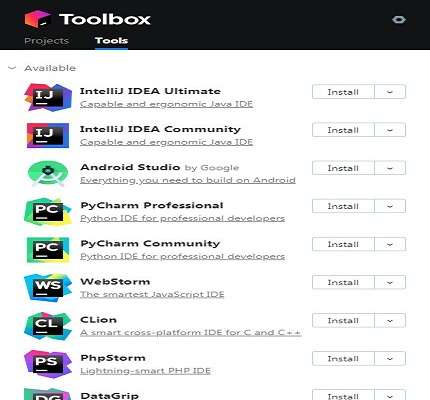Open the Toolbox settings hexagon icon
430x400 pixels.
click(x=399, y=20)
